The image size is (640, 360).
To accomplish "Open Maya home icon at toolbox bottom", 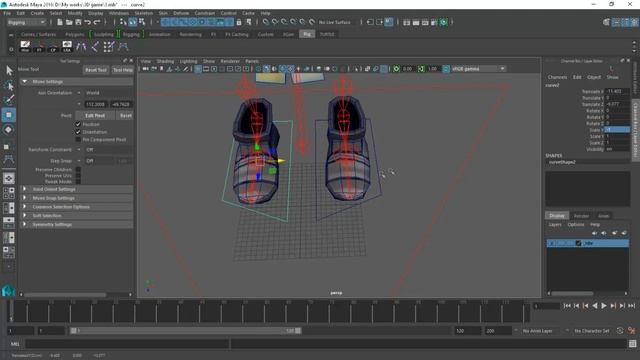I will [9, 291].
